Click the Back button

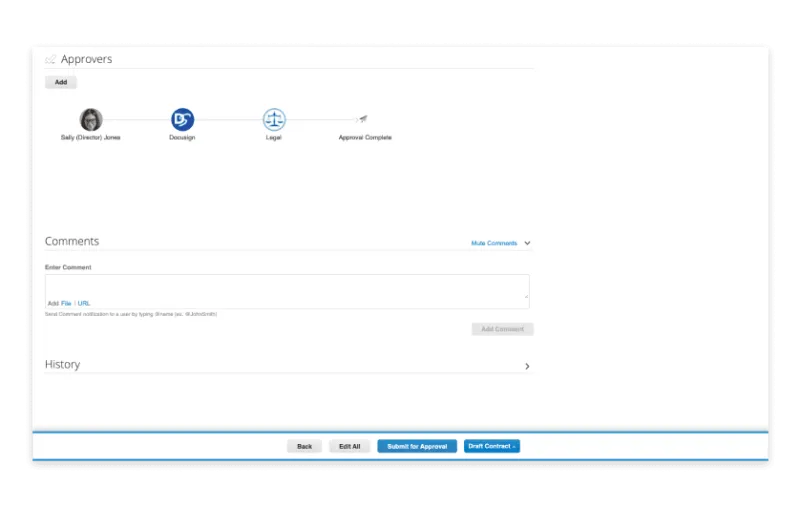point(304,446)
